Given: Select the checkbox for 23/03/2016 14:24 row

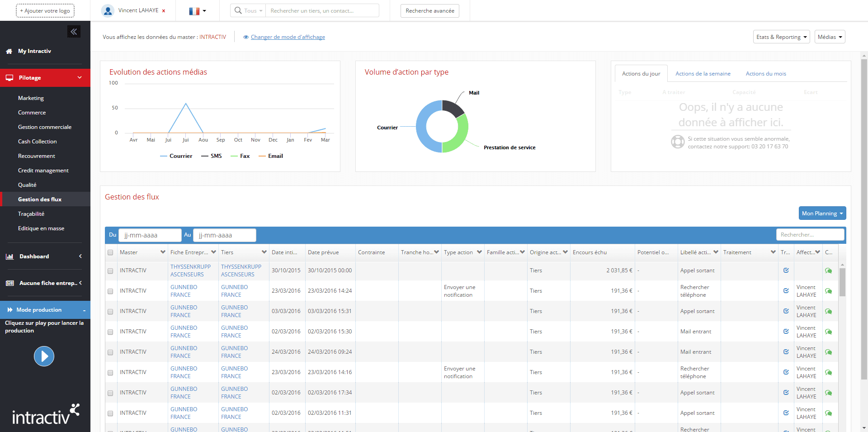Looking at the screenshot, I should click(110, 291).
